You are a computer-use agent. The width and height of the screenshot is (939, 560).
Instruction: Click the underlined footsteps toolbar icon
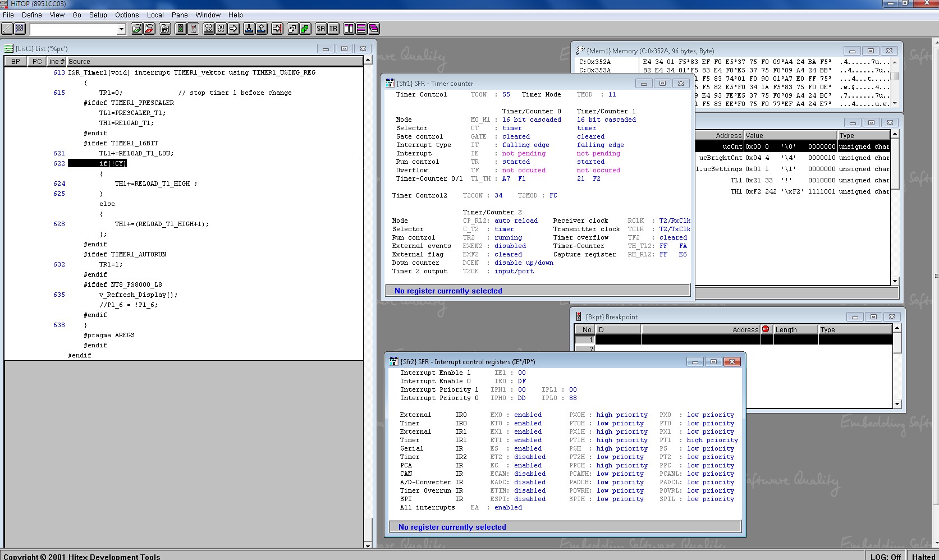[x=209, y=29]
